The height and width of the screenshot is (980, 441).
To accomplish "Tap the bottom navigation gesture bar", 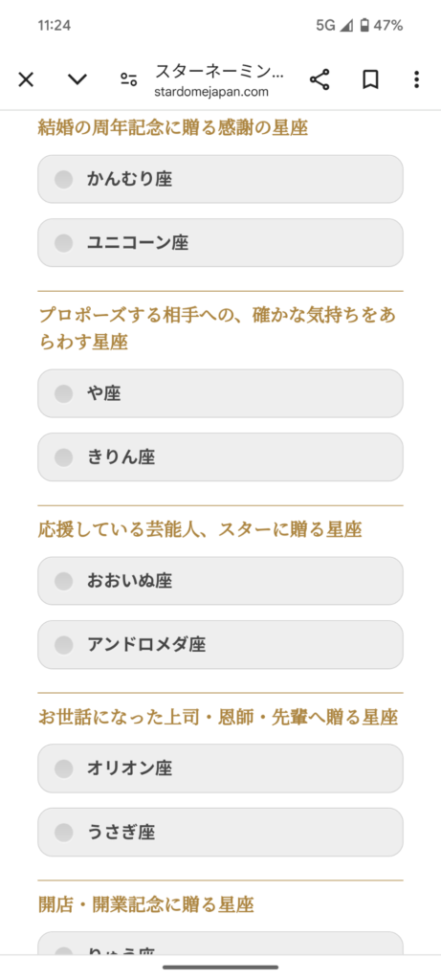I will pos(220,967).
